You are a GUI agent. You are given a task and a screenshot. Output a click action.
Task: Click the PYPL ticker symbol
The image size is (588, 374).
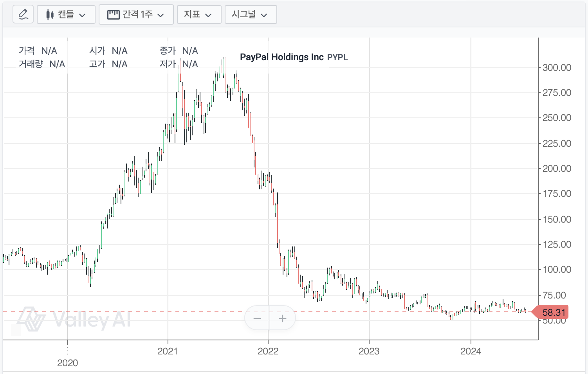coord(337,58)
